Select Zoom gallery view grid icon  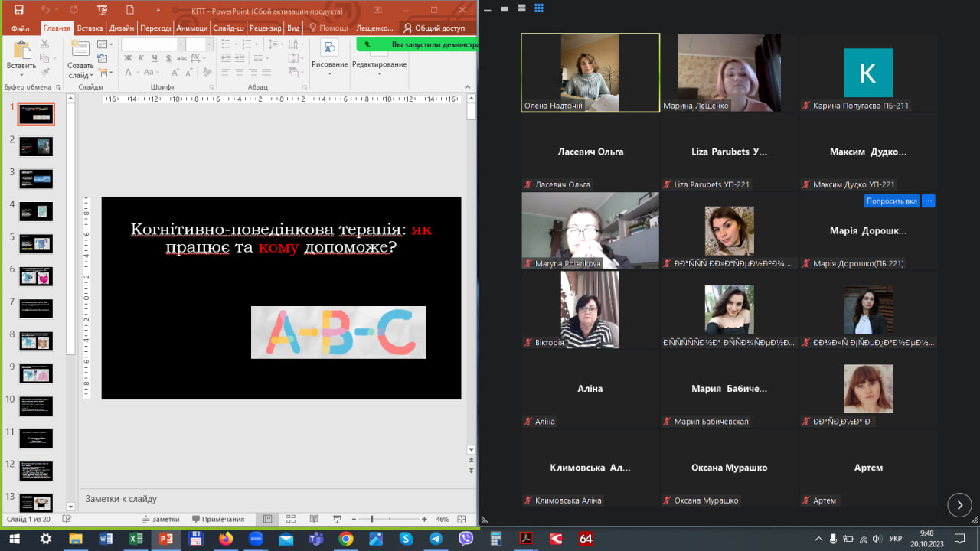pyautogui.click(x=539, y=8)
